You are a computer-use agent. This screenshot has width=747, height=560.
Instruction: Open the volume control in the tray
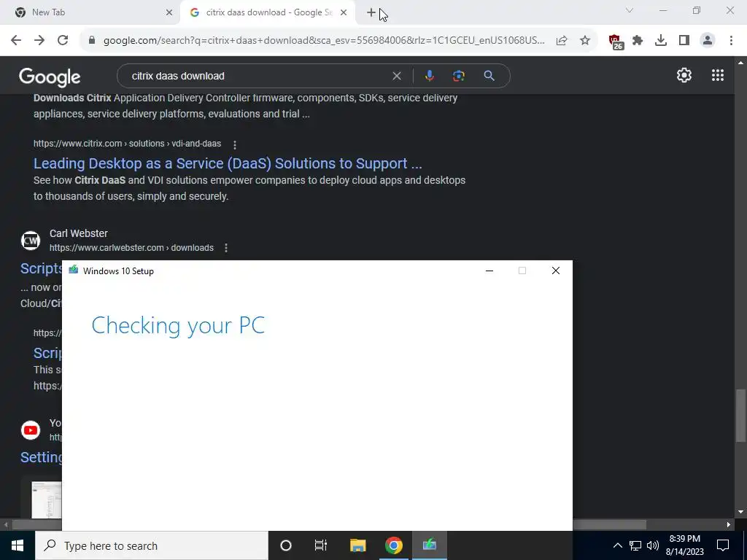[x=653, y=545]
